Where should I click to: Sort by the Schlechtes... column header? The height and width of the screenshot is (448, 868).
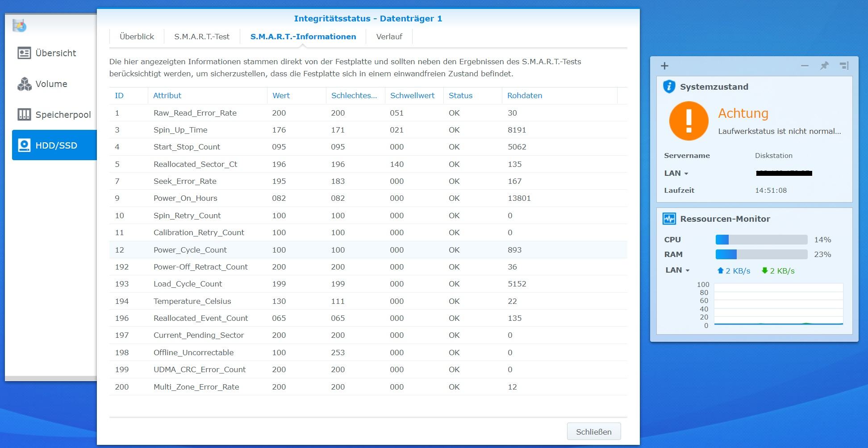click(355, 95)
